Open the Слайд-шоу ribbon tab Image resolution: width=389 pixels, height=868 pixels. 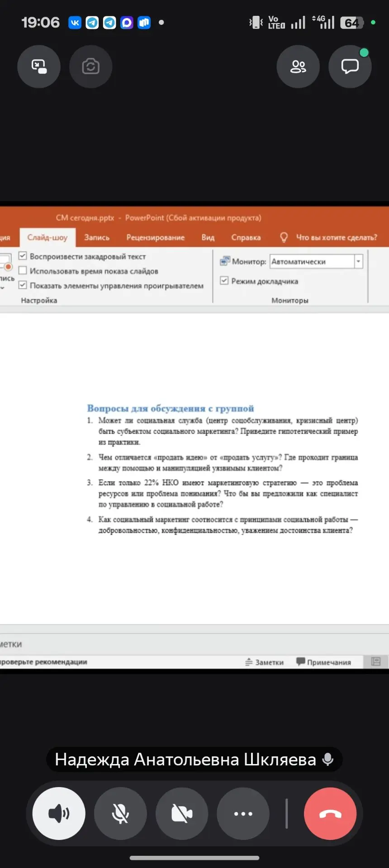click(x=47, y=237)
